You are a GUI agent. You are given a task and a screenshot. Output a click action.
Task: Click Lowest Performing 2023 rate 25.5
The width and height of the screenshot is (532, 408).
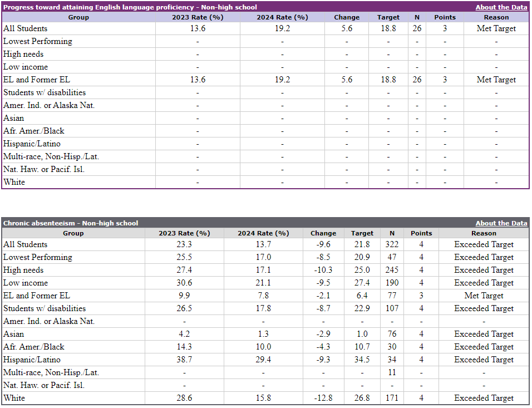[x=184, y=257]
